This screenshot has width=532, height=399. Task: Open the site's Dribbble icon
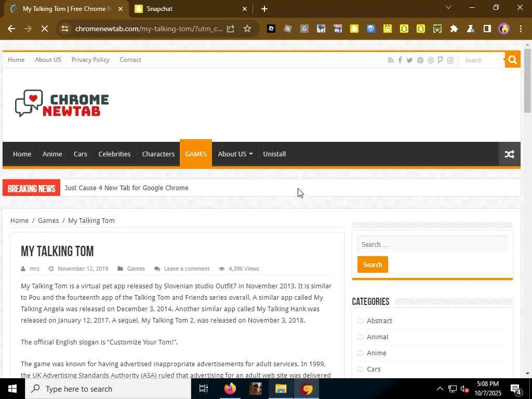coord(431,60)
